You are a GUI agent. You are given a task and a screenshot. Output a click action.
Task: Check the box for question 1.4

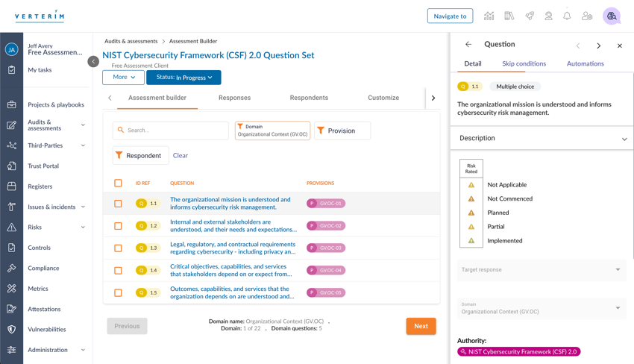point(118,270)
